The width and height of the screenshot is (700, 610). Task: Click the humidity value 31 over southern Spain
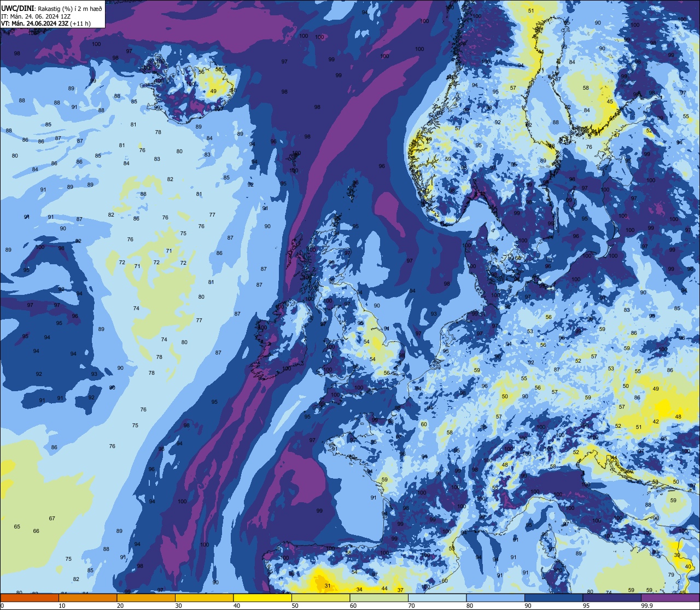click(327, 586)
